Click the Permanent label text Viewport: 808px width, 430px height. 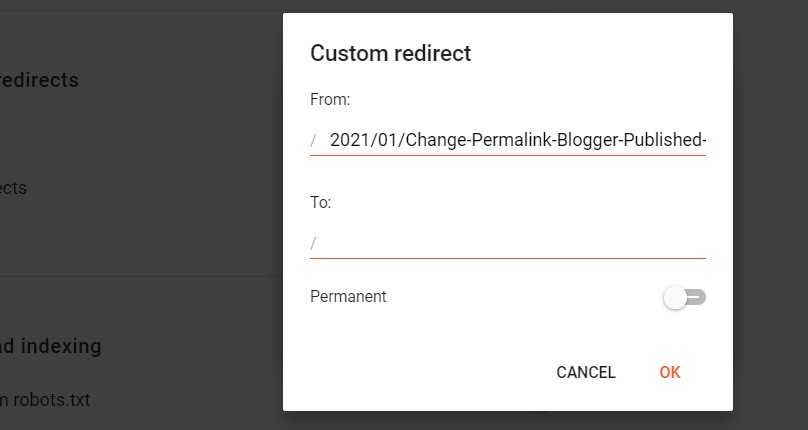point(348,297)
